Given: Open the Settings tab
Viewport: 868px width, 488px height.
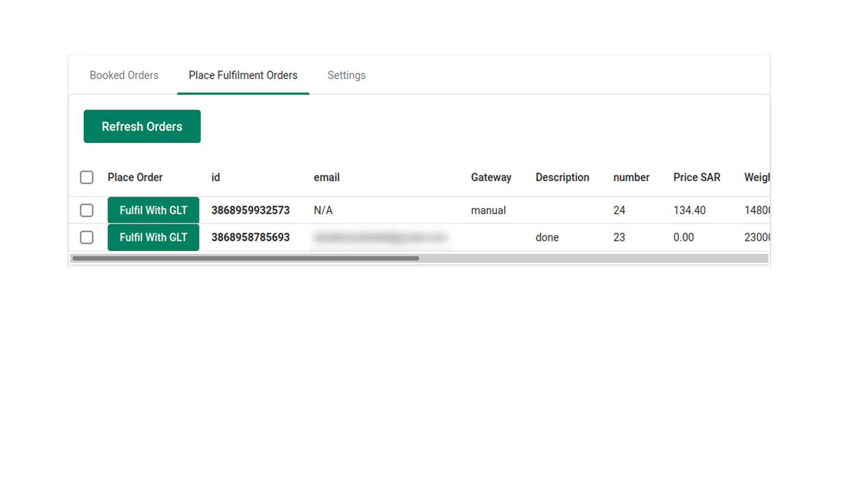Looking at the screenshot, I should click(347, 75).
